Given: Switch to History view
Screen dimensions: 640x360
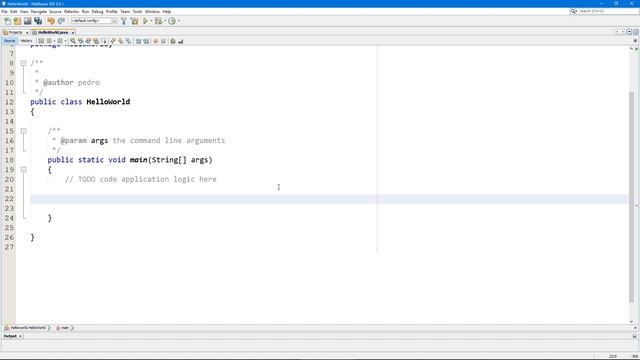Looking at the screenshot, I should 26,41.
